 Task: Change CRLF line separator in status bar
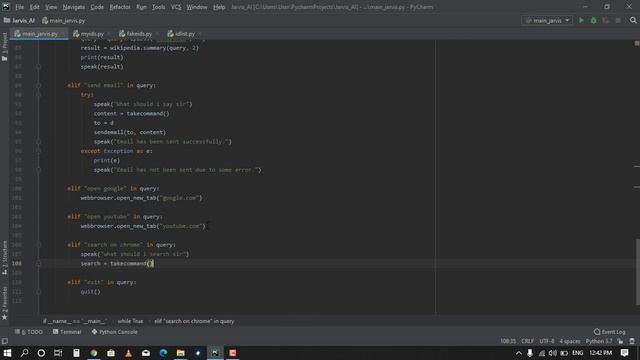coord(527,341)
